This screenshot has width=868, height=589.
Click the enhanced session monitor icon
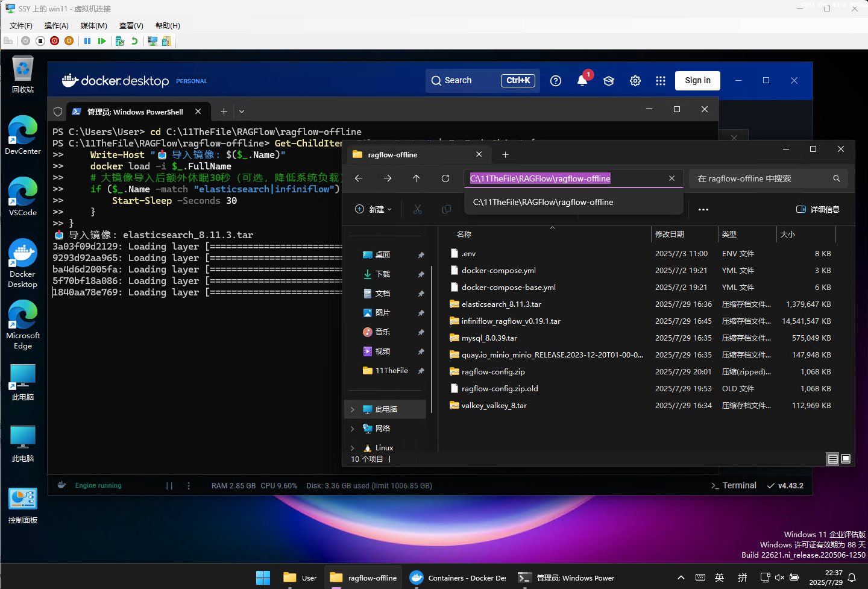pyautogui.click(x=153, y=41)
